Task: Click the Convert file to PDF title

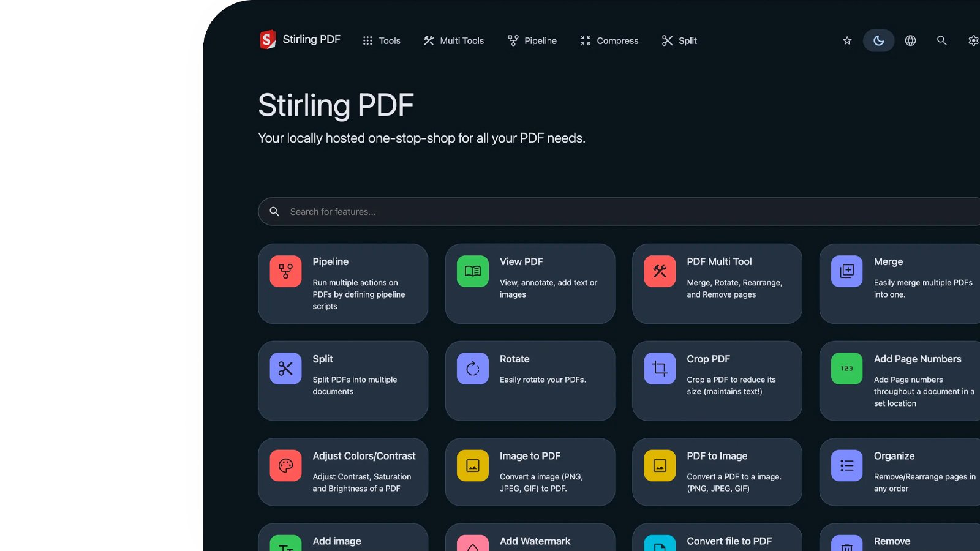Action: click(x=729, y=541)
